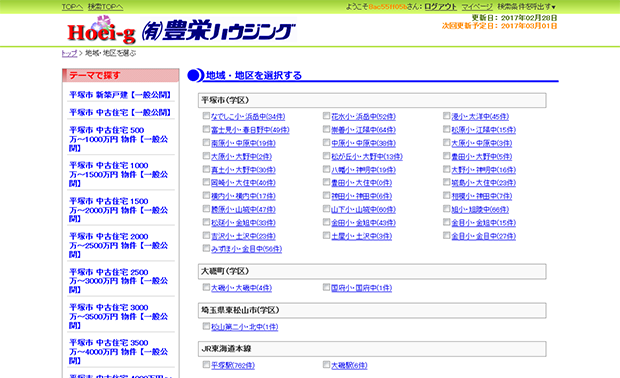Open 金田小・金旭中(43件) link
Viewport: 620px width, 378px height.
coord(363,223)
